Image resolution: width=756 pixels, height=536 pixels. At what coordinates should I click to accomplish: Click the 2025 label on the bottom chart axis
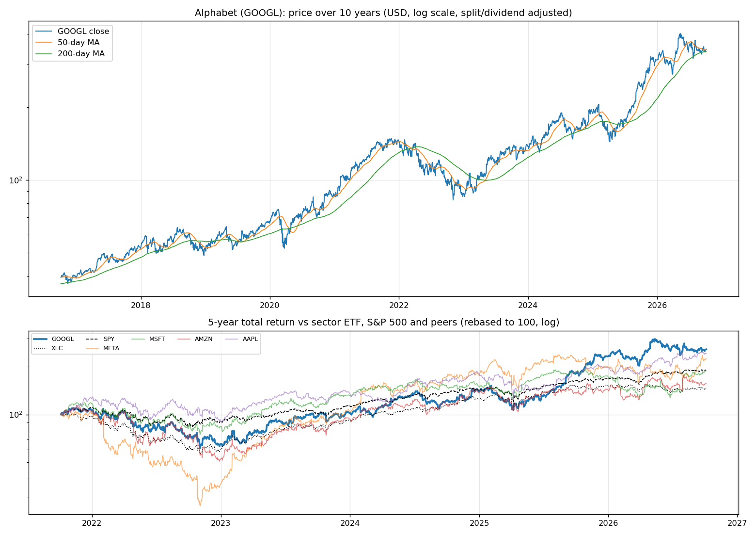479,523
